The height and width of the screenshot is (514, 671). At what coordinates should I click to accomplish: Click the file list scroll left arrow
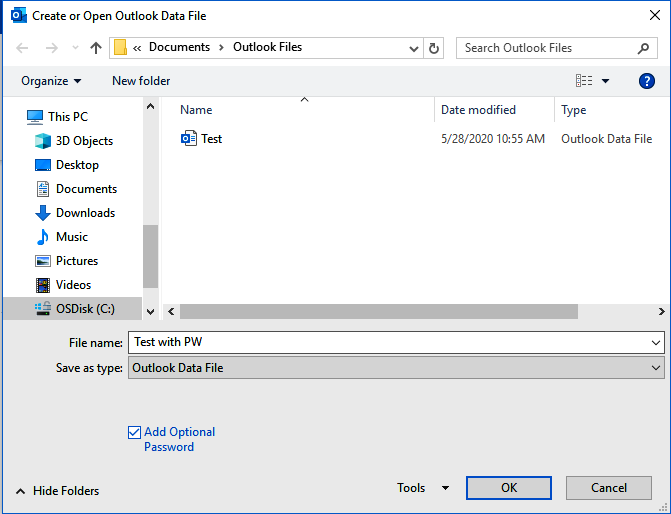coord(171,312)
